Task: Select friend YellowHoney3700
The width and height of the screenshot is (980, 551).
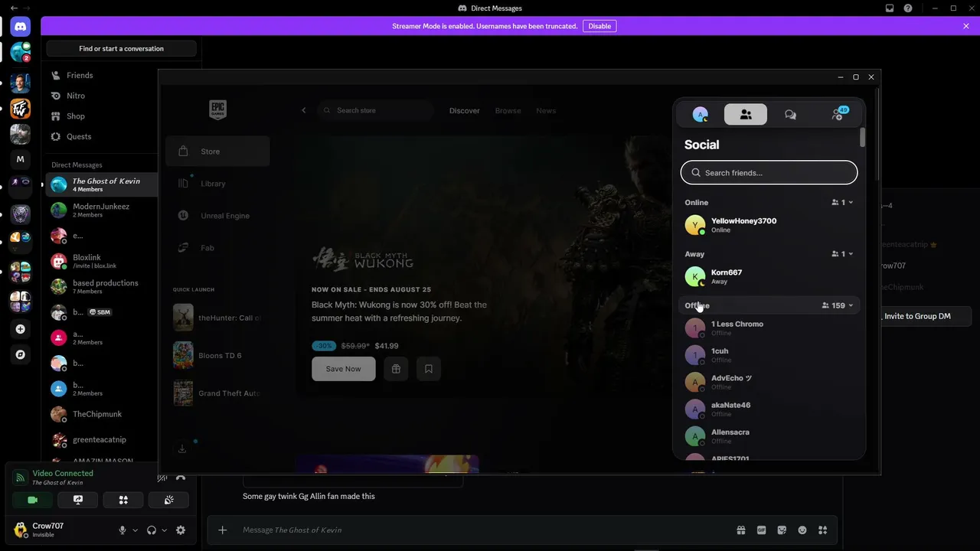Action: point(769,225)
